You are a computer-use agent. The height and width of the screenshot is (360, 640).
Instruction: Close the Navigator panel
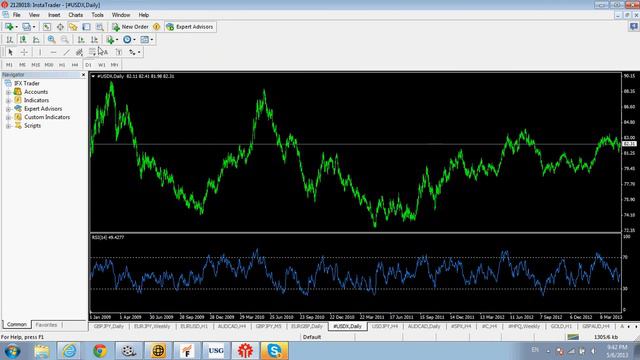tap(83, 75)
